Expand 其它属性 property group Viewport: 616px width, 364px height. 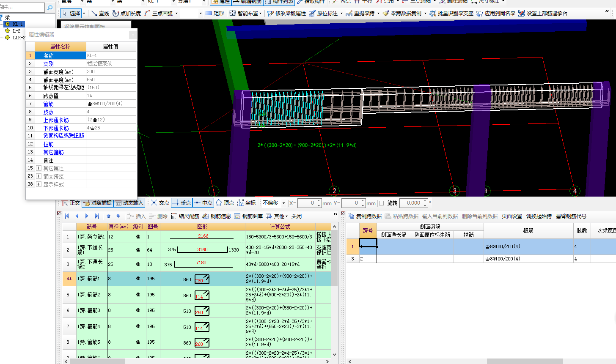pyautogui.click(x=38, y=168)
